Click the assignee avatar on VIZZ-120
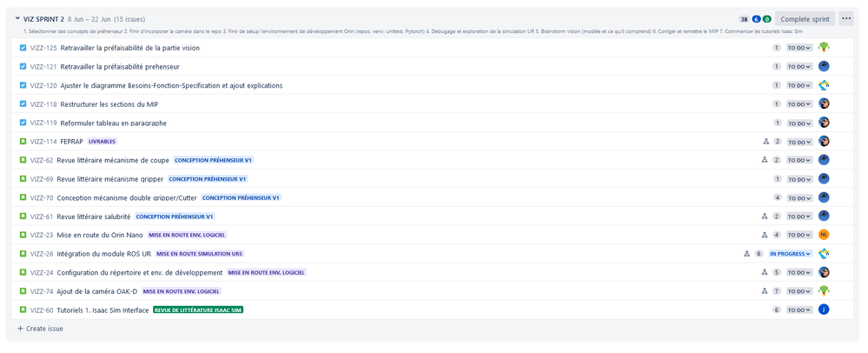 [824, 85]
